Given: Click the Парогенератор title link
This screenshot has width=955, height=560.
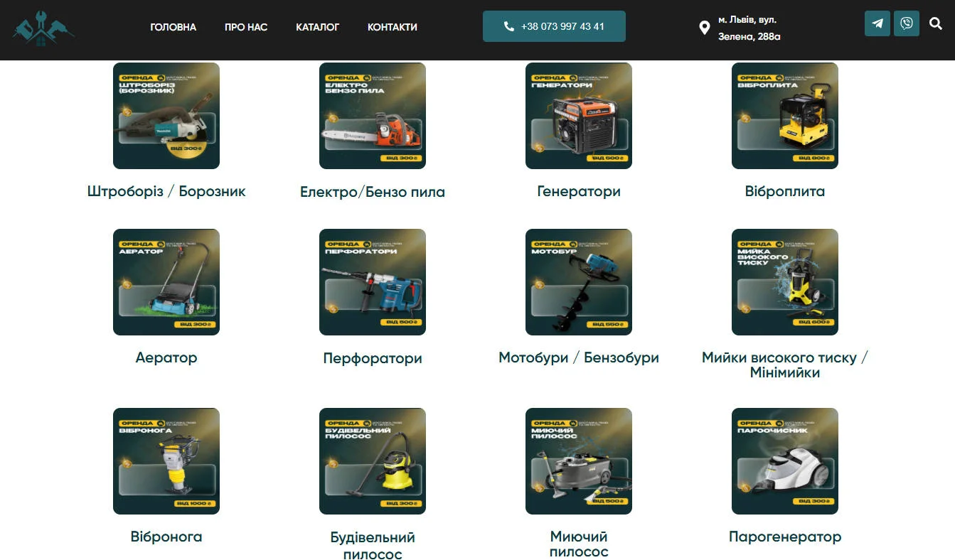Looking at the screenshot, I should coord(785,537).
